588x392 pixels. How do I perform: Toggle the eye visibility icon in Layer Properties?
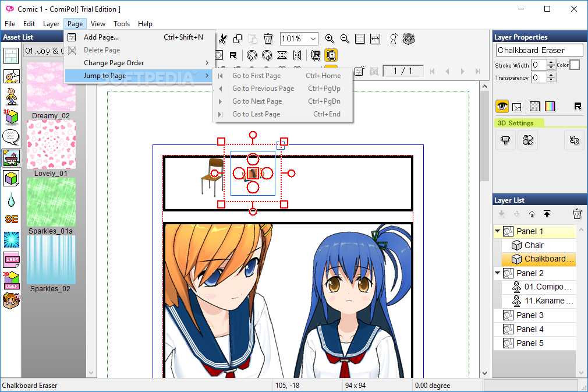pyautogui.click(x=502, y=107)
